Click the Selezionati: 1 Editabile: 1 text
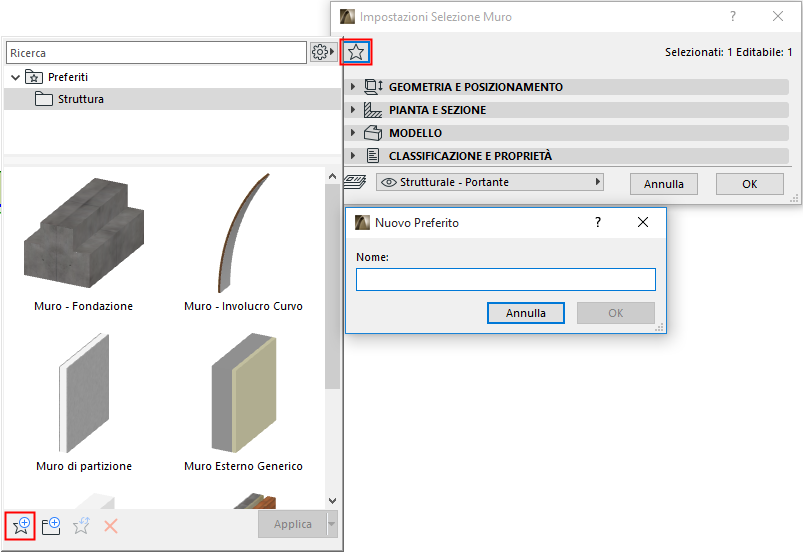The image size is (803, 553). click(x=729, y=52)
